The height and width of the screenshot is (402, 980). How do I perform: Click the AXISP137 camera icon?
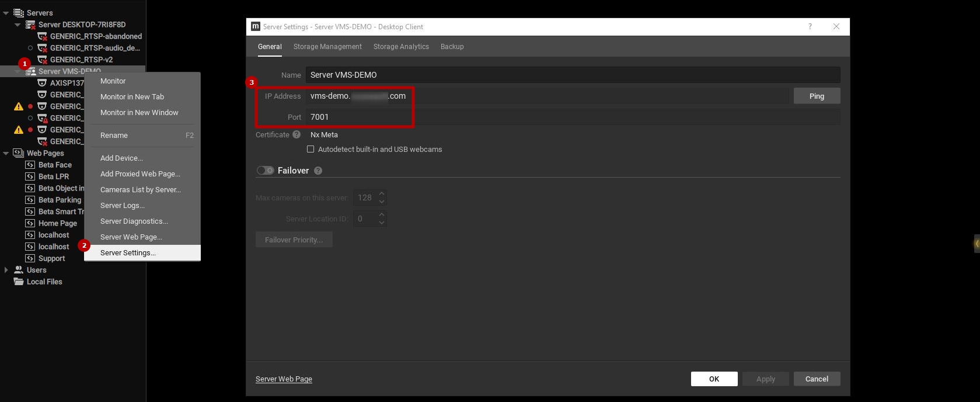click(x=42, y=83)
